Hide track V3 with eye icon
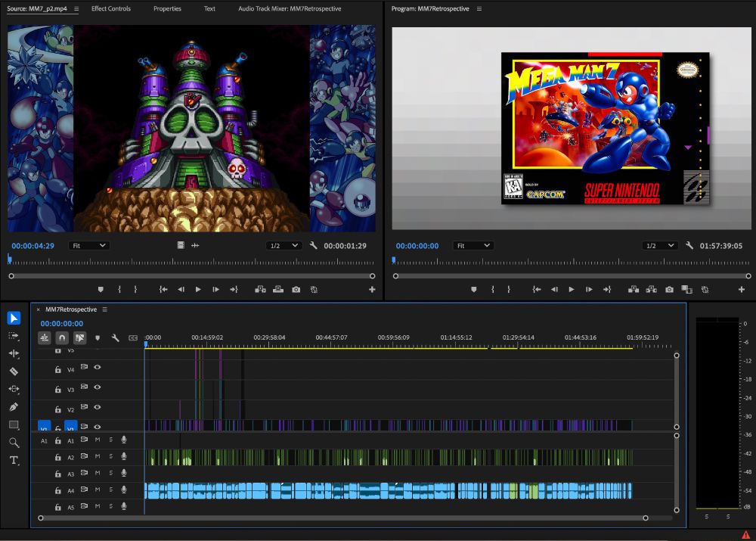 tap(98, 387)
